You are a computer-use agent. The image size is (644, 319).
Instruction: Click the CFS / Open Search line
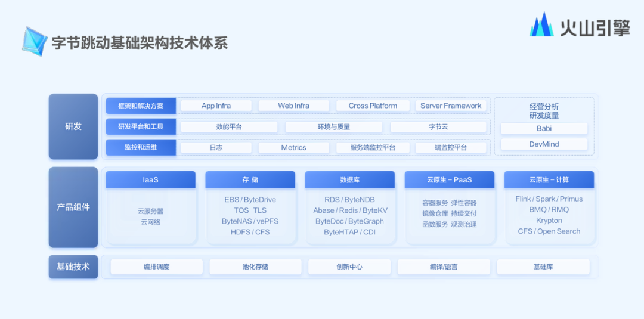tap(549, 231)
